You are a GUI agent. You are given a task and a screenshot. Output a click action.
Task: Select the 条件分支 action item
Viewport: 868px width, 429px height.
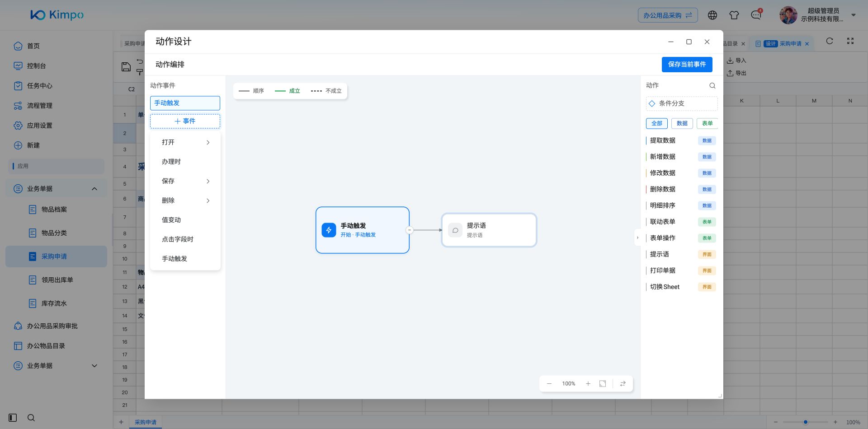[682, 103]
